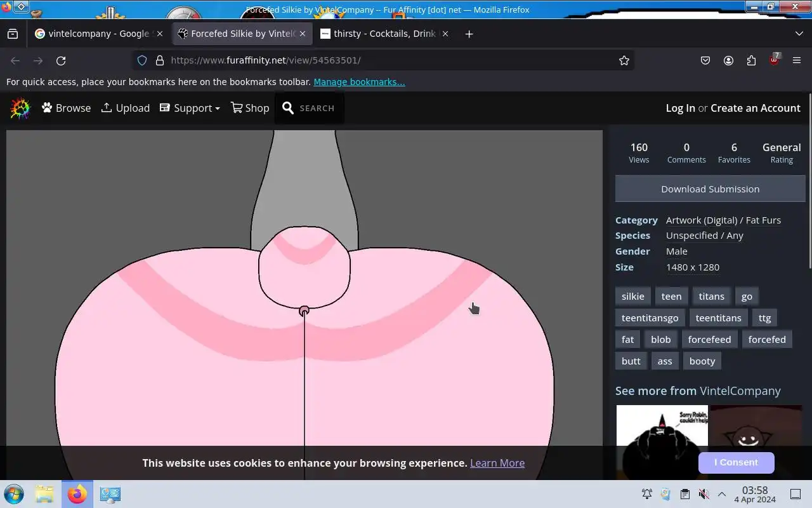This screenshot has width=812, height=508.
Task: Click Create an Account link
Action: coord(756,108)
